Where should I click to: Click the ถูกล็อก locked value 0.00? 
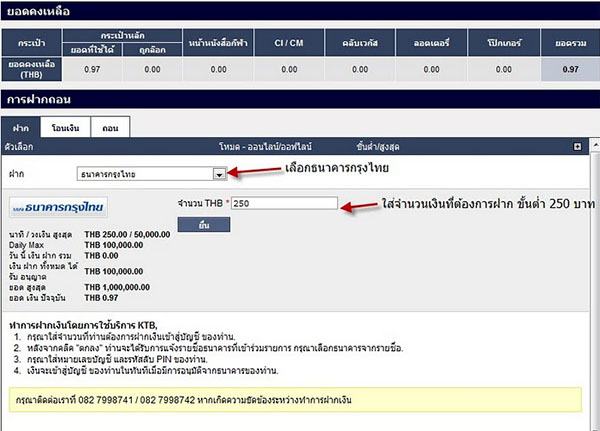(x=152, y=69)
